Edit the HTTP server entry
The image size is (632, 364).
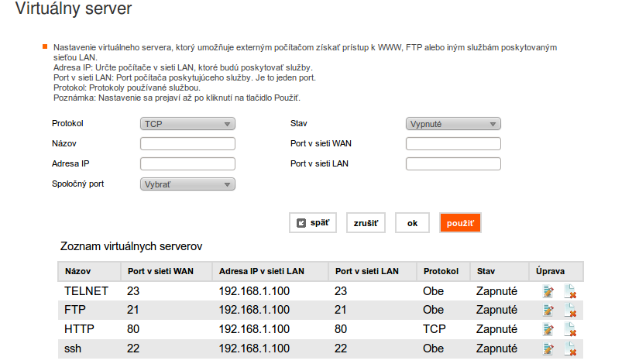tap(548, 329)
